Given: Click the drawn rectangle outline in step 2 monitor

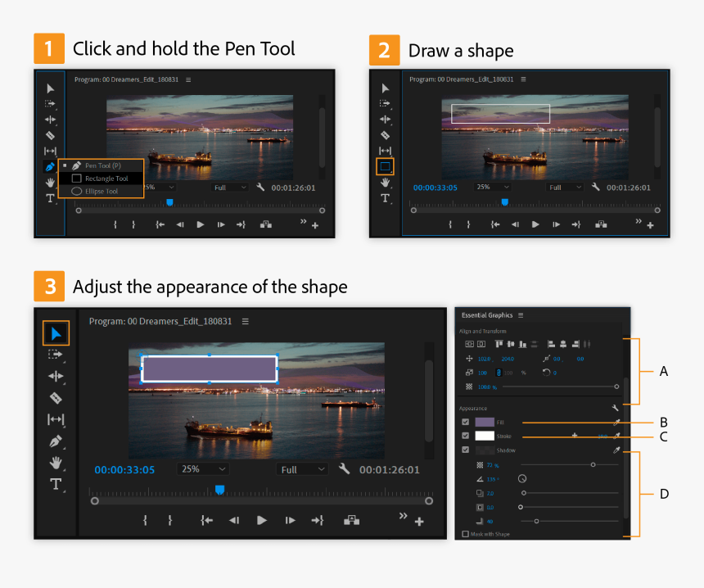Looking at the screenshot, I should 500,114.
